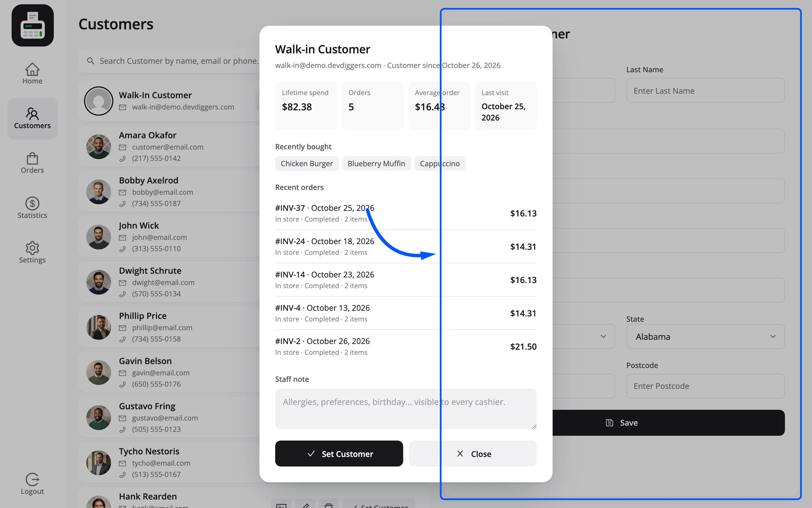Viewport: 812px width, 508px height.
Task: Open order #INV-14 row
Action: pyautogui.click(x=406, y=280)
